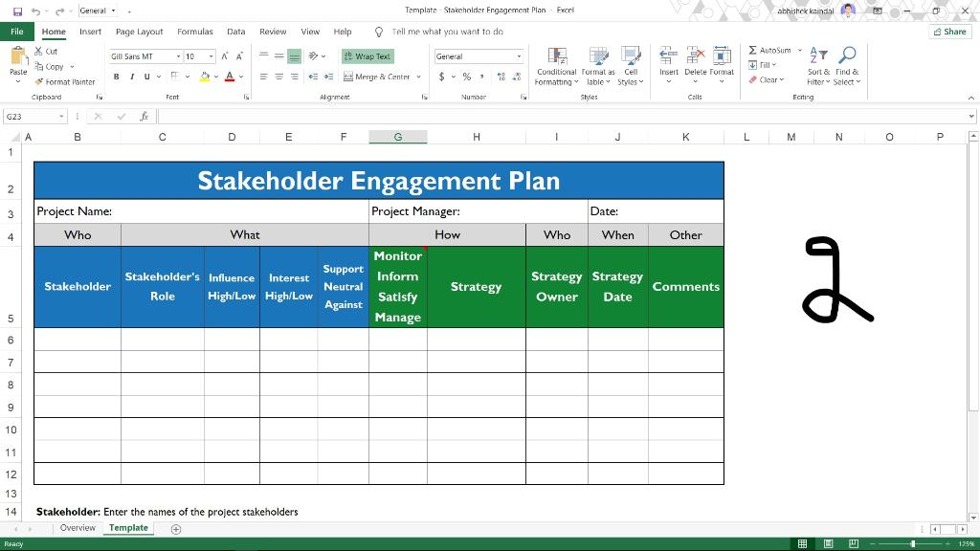Open Conditional Formatting
Viewport: 980px width, 551px height.
point(556,67)
